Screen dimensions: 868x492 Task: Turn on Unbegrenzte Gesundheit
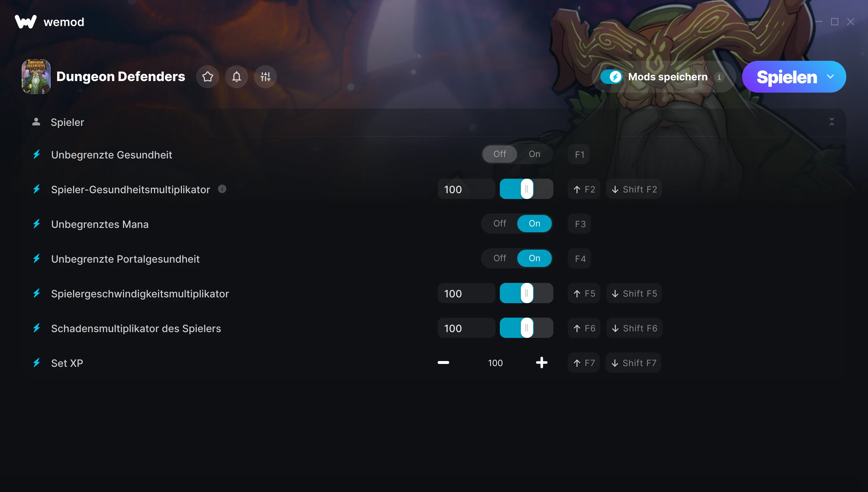535,154
